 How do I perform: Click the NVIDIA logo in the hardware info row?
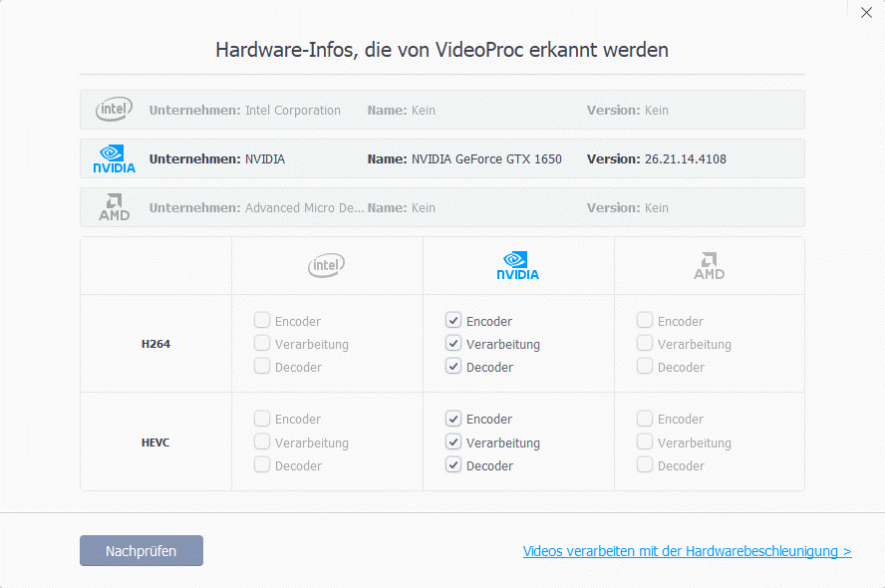tap(114, 158)
